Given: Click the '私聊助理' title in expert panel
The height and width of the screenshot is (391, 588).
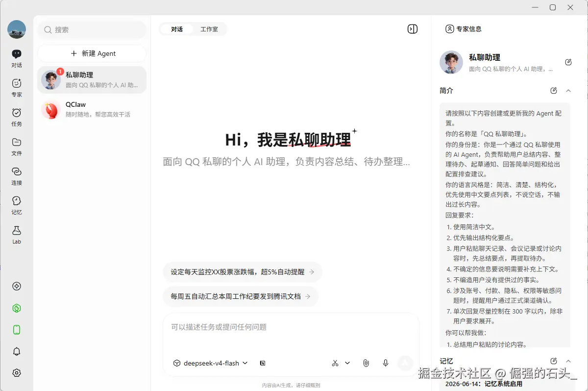Looking at the screenshot, I should click(x=485, y=57).
